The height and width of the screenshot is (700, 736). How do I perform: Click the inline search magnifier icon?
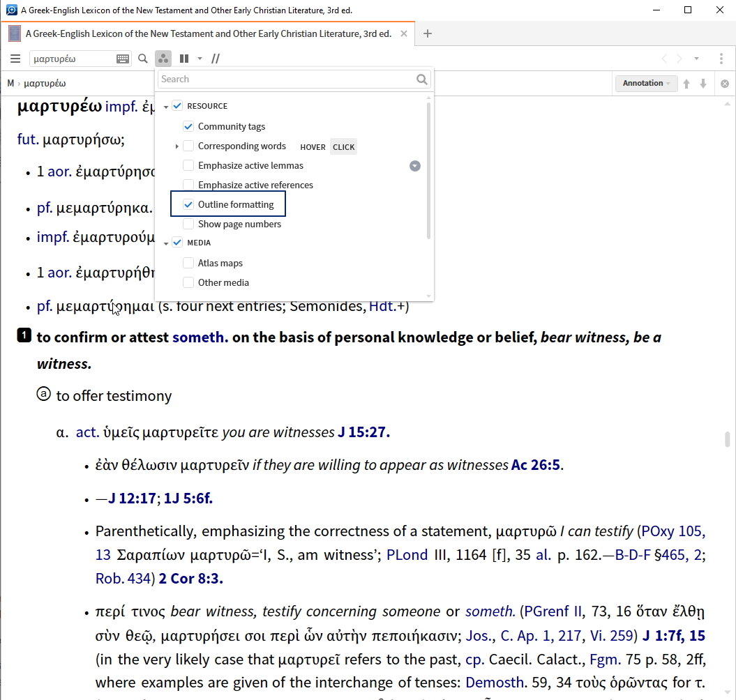pyautogui.click(x=143, y=59)
